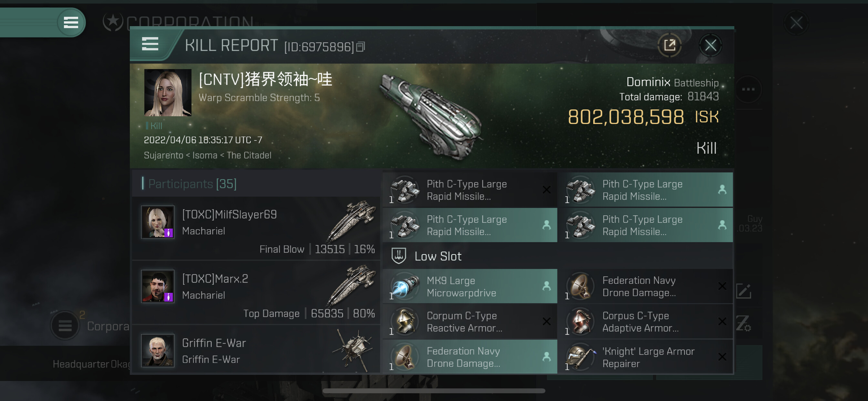
Task: Click the Sujarento location link
Action: [163, 155]
